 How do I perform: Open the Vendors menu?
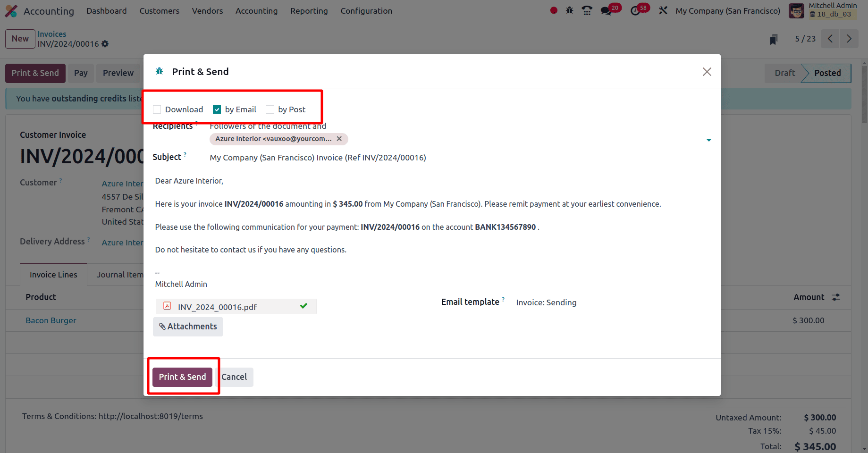pos(207,11)
